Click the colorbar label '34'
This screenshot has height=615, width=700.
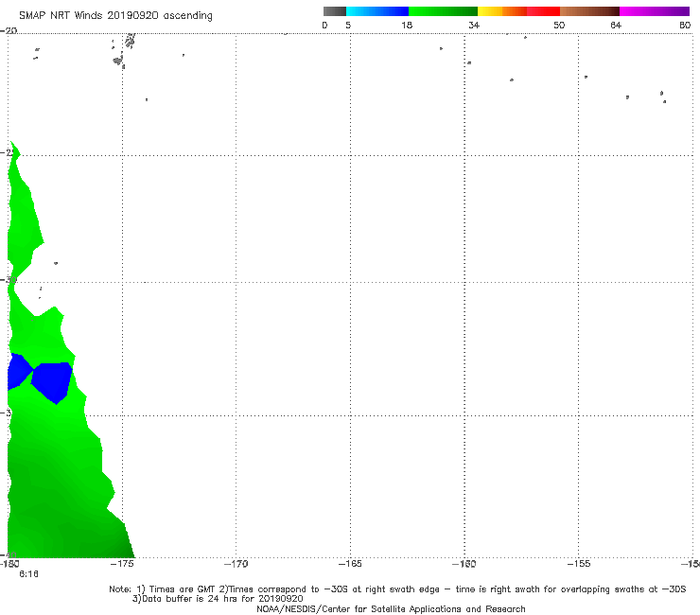pos(474,25)
